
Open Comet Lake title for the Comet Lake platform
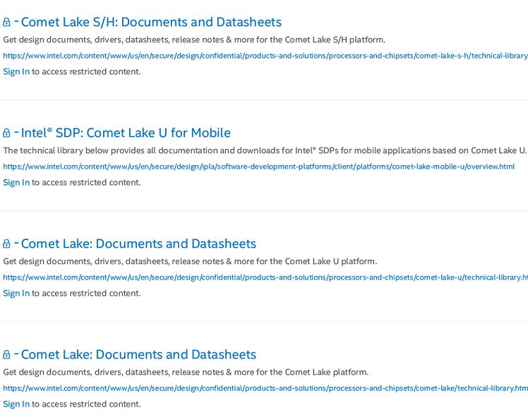[138, 354]
